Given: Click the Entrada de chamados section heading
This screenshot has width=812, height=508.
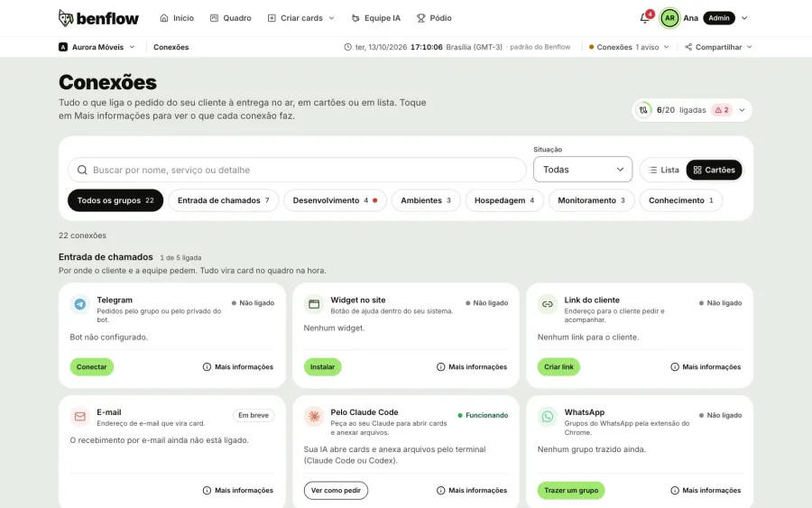Looking at the screenshot, I should [106, 257].
